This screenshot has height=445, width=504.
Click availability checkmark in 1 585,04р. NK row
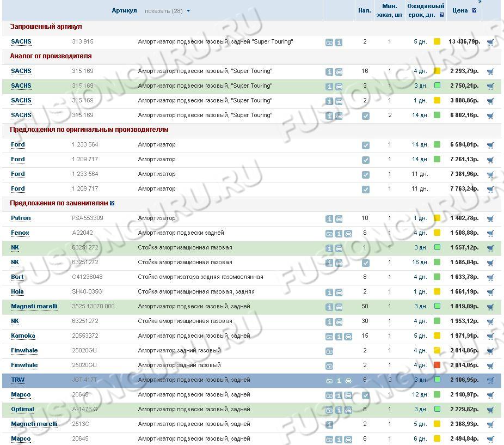(x=365, y=263)
